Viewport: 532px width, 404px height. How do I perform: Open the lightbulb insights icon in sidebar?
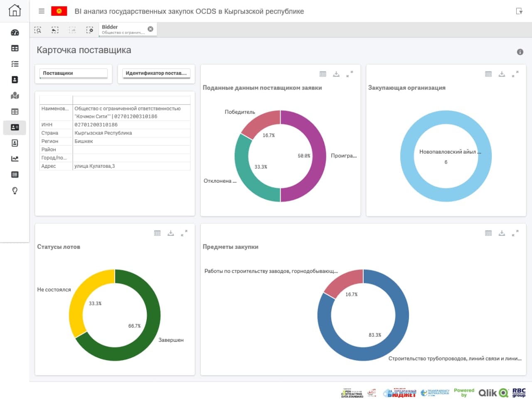pos(15,191)
